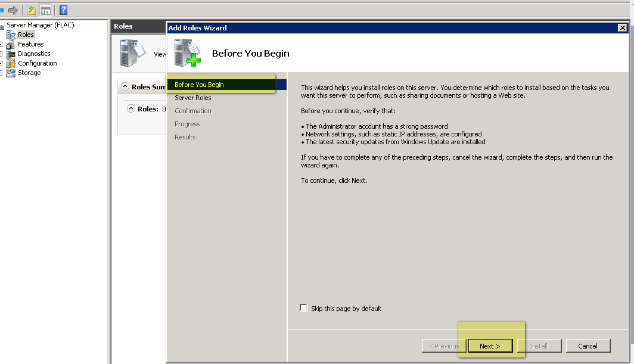Close the Add Roles Wizard window
The height and width of the screenshot is (364, 634).
[622, 27]
